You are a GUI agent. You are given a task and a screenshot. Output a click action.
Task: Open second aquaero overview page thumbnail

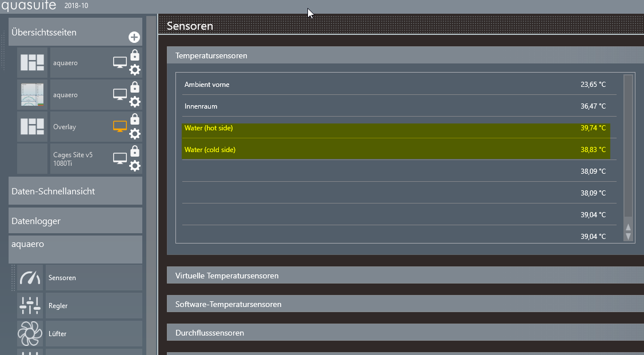(x=32, y=95)
